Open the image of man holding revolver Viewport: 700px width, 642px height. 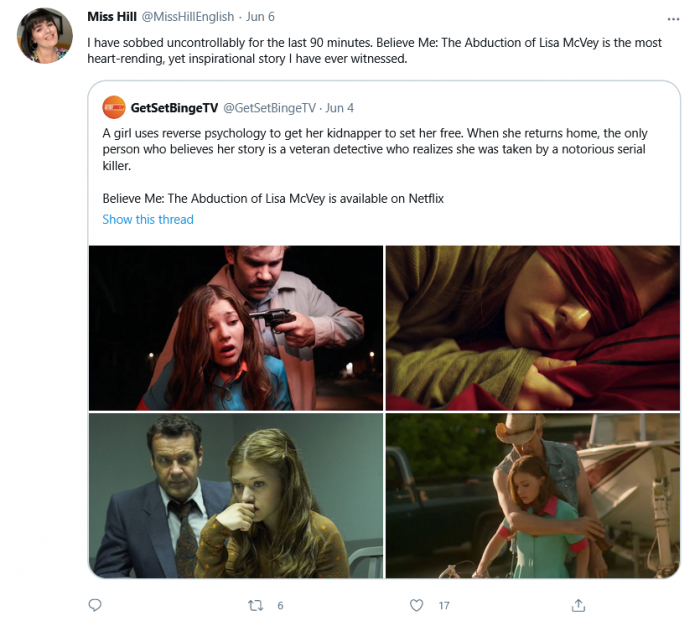(x=236, y=327)
